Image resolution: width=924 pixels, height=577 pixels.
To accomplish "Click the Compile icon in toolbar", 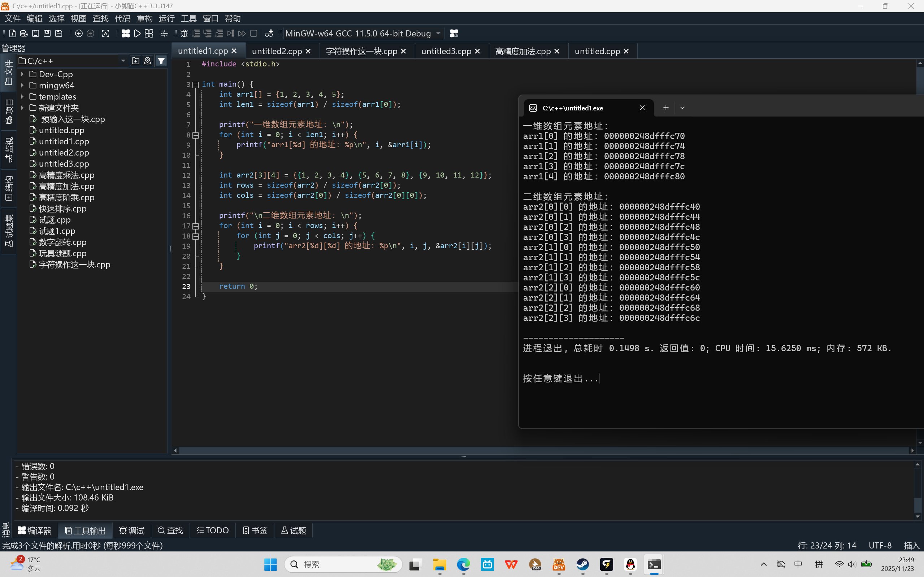I will point(126,34).
